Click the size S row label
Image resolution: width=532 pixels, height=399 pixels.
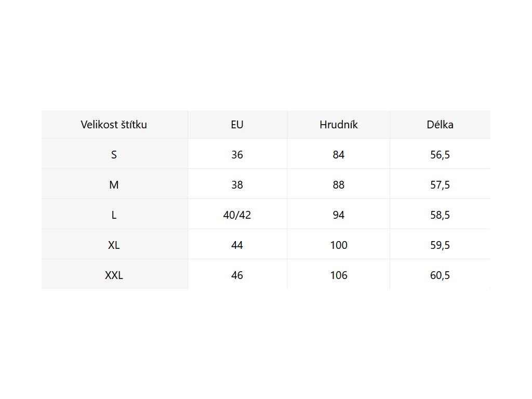[x=114, y=155]
